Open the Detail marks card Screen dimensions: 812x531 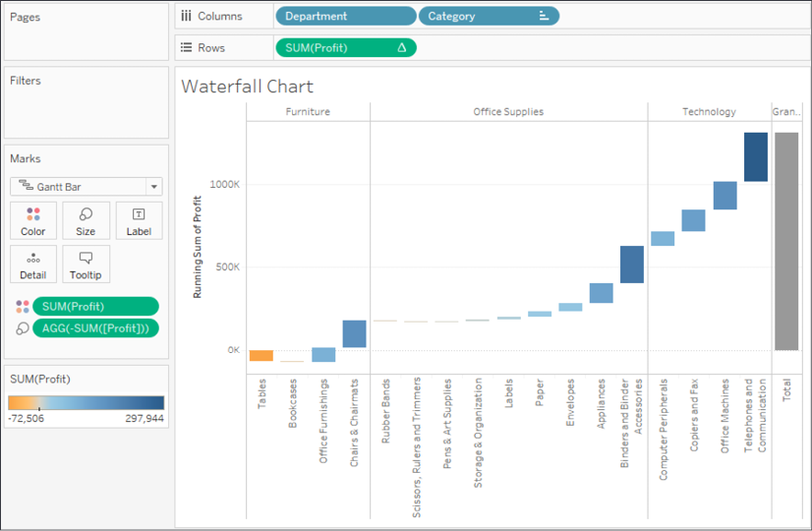[33, 265]
